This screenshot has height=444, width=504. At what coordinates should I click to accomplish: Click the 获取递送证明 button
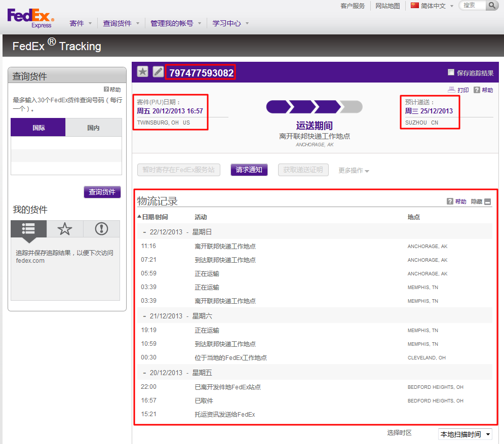coord(303,170)
